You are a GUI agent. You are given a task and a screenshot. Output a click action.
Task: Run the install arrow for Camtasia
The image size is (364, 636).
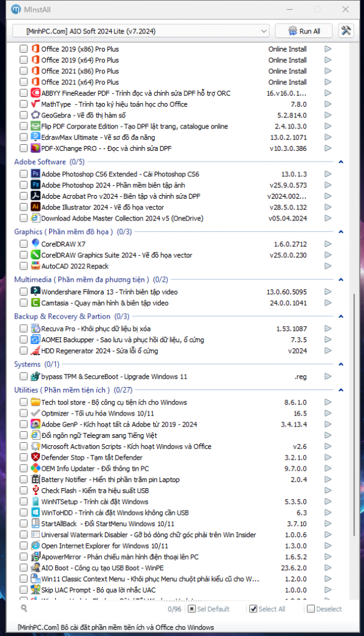(x=328, y=302)
